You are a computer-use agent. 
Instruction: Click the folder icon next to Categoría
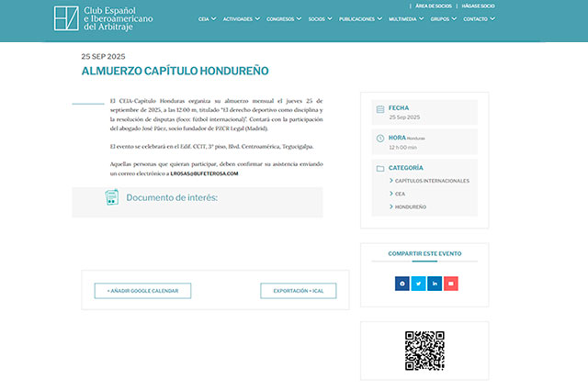click(x=380, y=169)
